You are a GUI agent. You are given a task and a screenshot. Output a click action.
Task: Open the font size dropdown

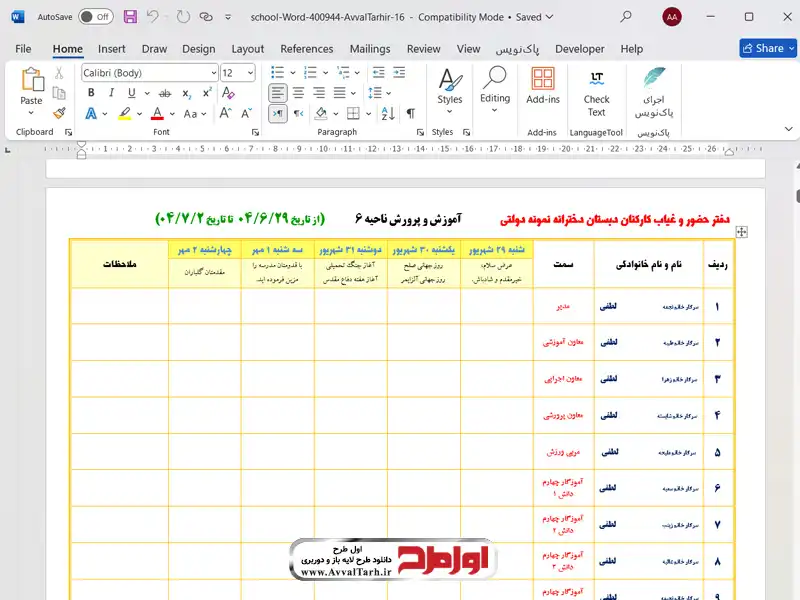(x=250, y=72)
